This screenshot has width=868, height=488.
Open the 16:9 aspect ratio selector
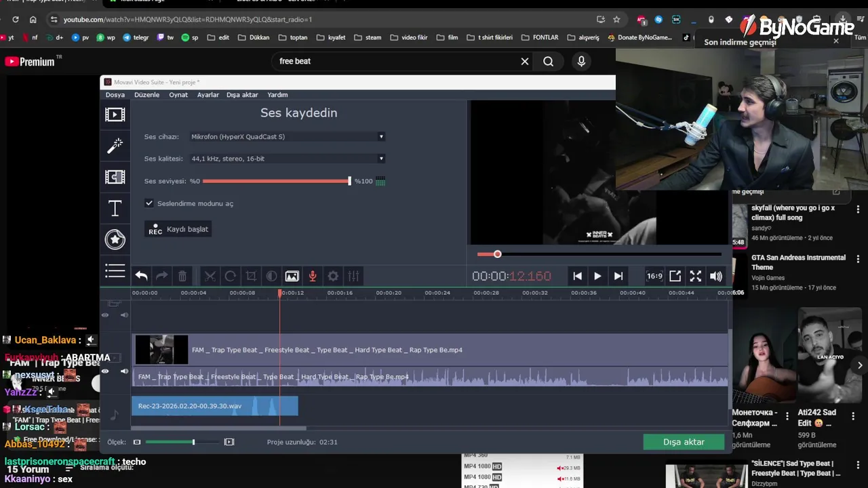coord(654,276)
